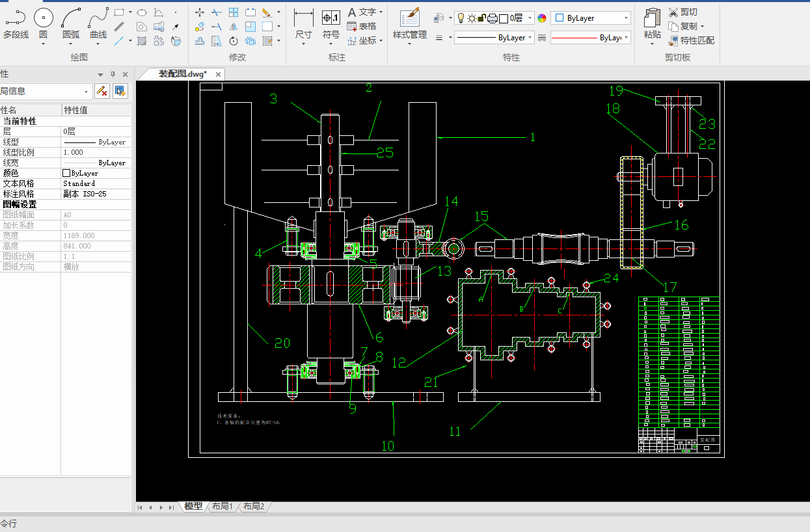Screen dimensions: 810x532
Task: Close the 装配图.dwg document tab
Action: coord(219,74)
